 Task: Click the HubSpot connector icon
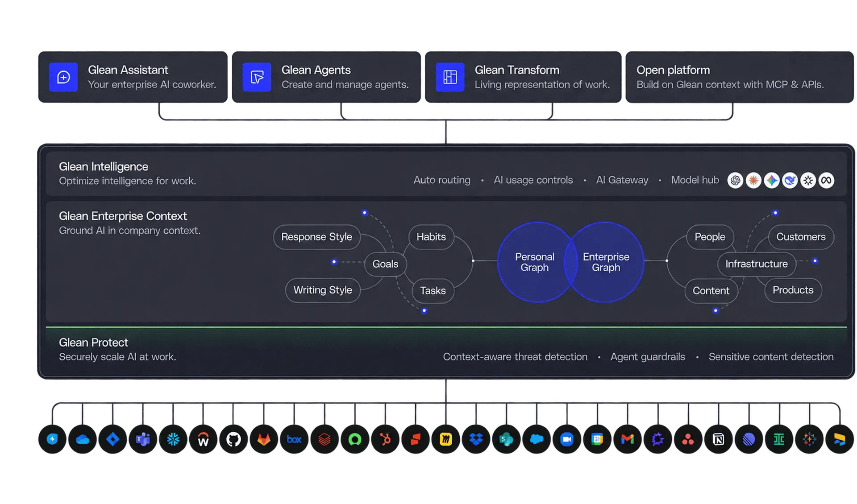click(x=385, y=439)
